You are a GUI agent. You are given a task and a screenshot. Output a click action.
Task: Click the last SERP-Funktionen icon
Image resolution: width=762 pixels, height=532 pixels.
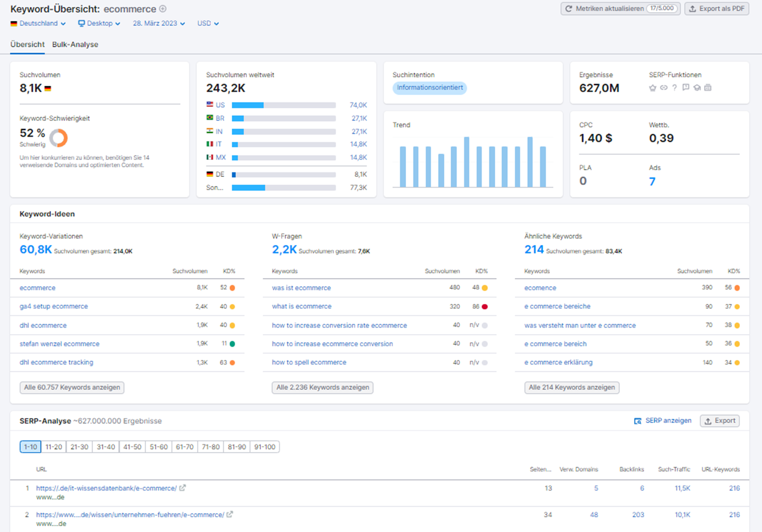(x=708, y=88)
